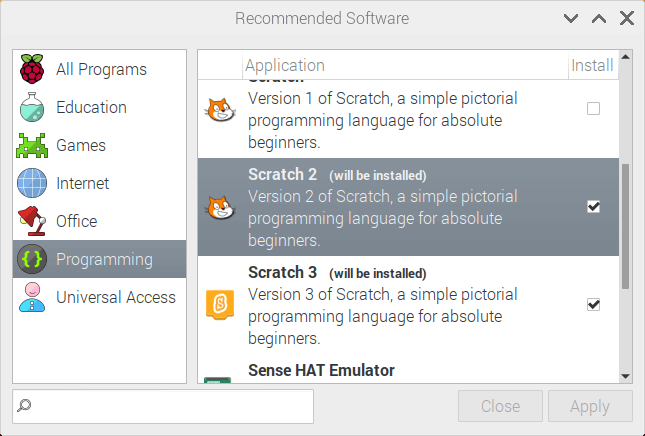The image size is (645, 436).
Task: Click the vertical scrollbar thumb
Action: click(626, 226)
